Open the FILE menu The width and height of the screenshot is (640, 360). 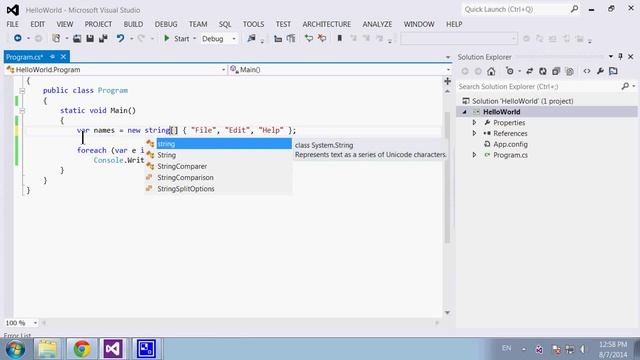coord(12,24)
